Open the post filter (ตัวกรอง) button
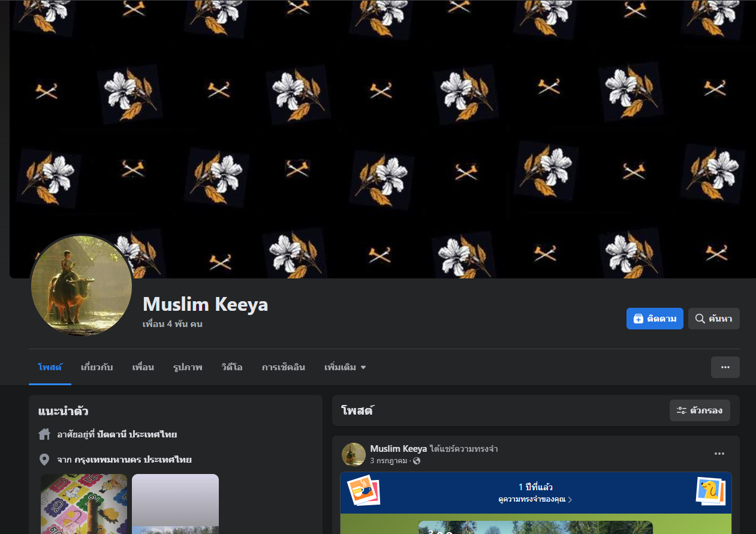This screenshot has height=534, width=756. click(700, 410)
